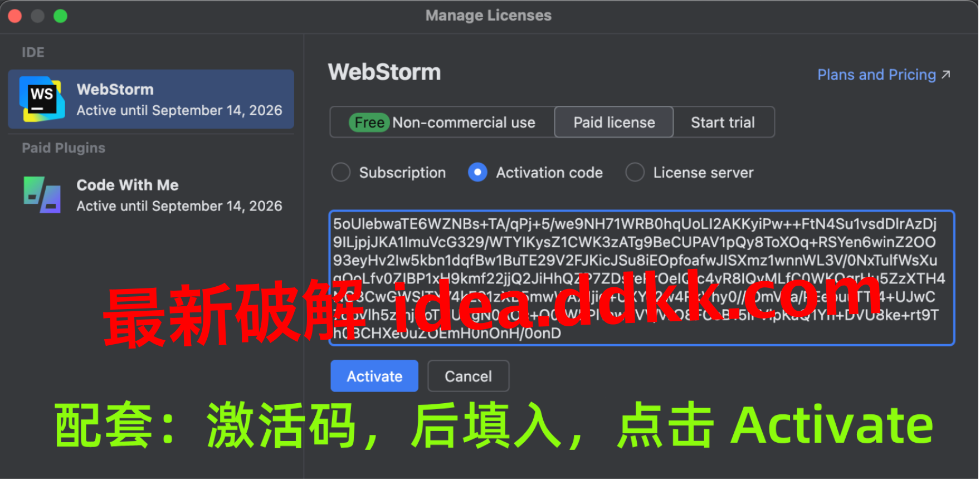The width and height of the screenshot is (980, 480).
Task: Select the License server radio option
Action: [635, 173]
